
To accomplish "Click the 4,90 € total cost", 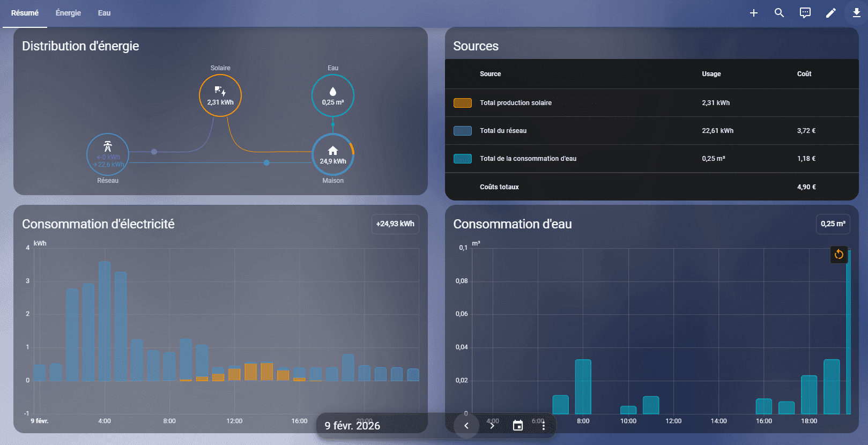I will point(806,187).
